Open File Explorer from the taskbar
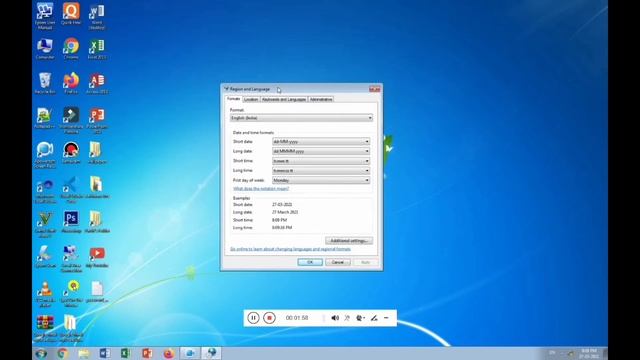 click(84, 353)
